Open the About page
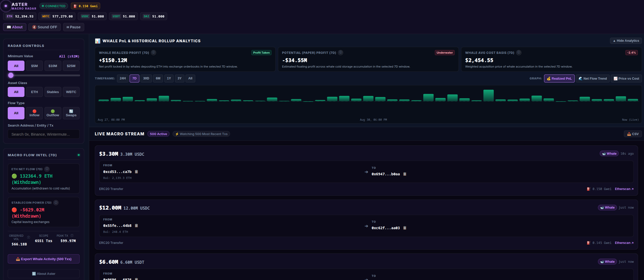This screenshot has height=280, width=644. (x=15, y=27)
